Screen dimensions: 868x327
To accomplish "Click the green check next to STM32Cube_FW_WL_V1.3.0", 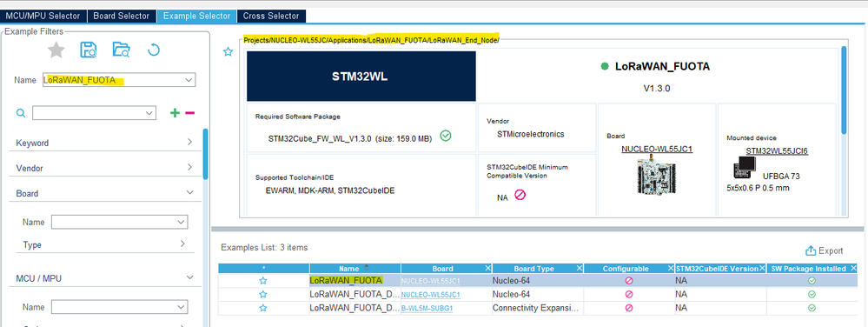I will [x=445, y=135].
